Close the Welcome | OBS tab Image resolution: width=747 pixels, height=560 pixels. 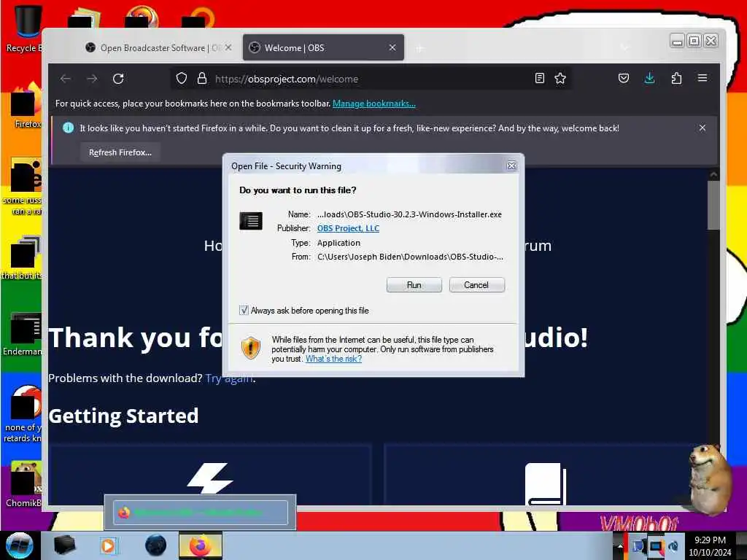[x=392, y=47]
